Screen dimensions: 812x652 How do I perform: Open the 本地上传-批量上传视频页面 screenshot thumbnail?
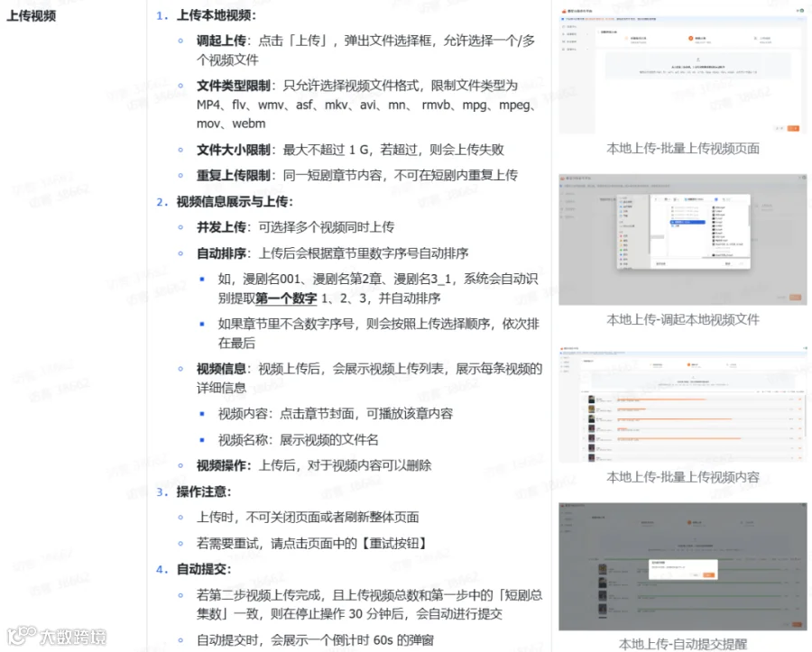tap(683, 69)
